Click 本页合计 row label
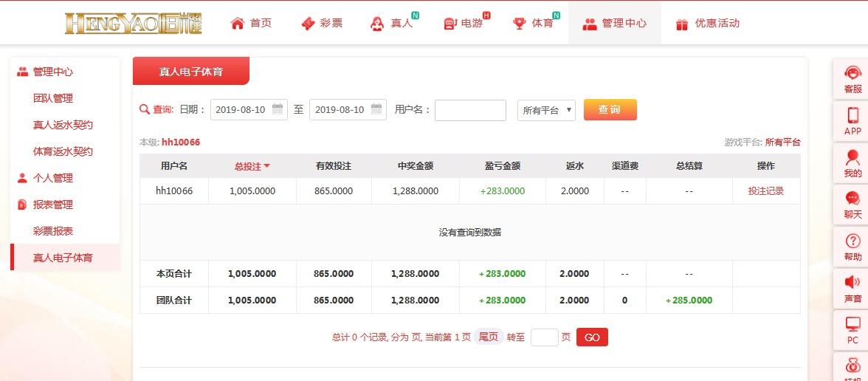The image size is (868, 381). [174, 273]
